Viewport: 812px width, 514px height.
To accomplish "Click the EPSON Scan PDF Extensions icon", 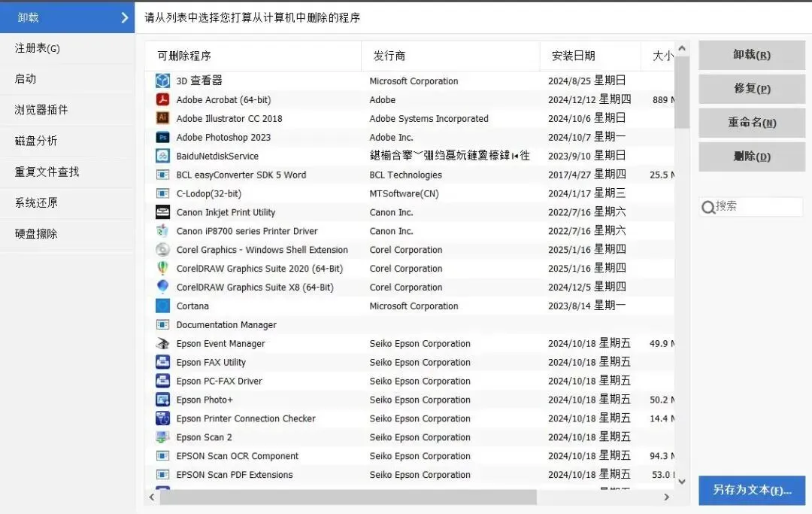I will coord(162,475).
